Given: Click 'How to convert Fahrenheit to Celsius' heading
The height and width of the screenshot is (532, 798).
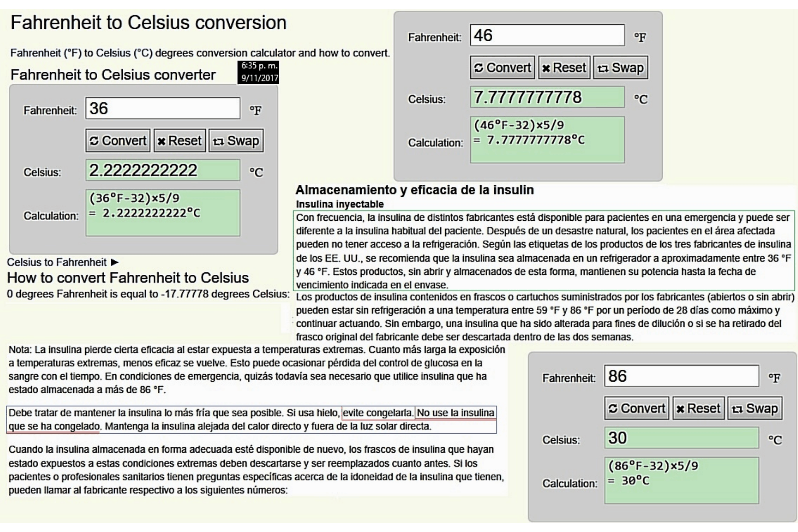Looking at the screenshot, I should coord(128,278).
